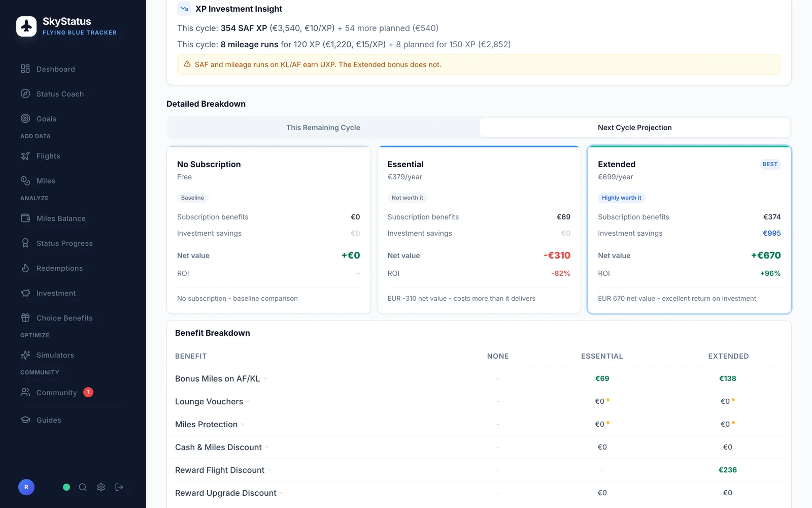Click the warning triangle icon in UXP notice
812x508 pixels.
coord(187,64)
